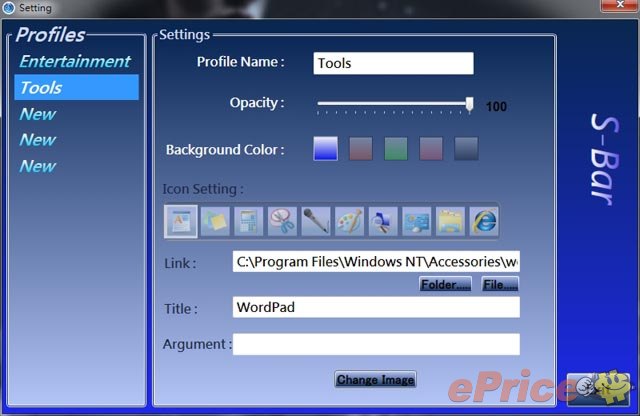Click the Profile Name text field
The height and width of the screenshot is (416, 640).
[x=393, y=63]
